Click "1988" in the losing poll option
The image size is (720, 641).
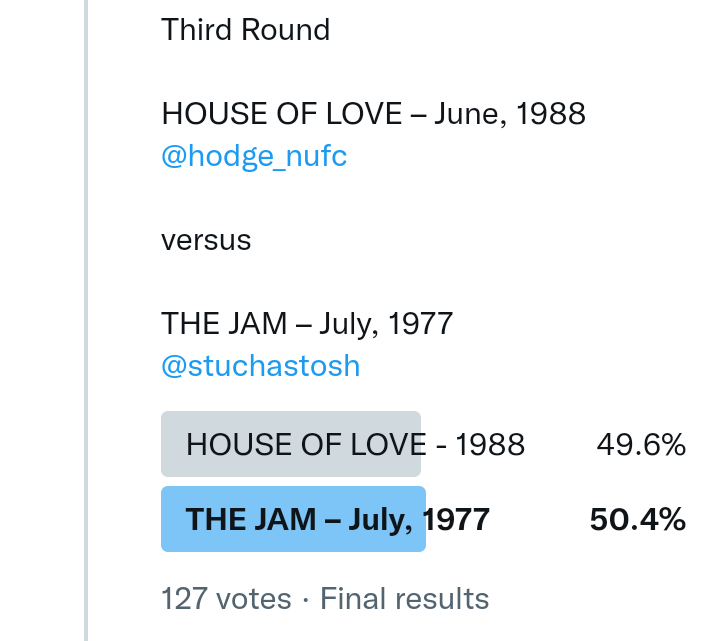tap(490, 444)
